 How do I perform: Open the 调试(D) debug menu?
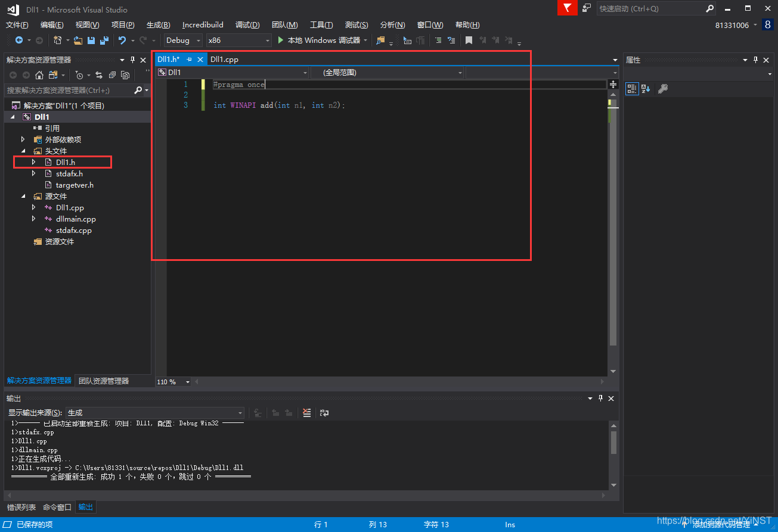[x=247, y=25]
